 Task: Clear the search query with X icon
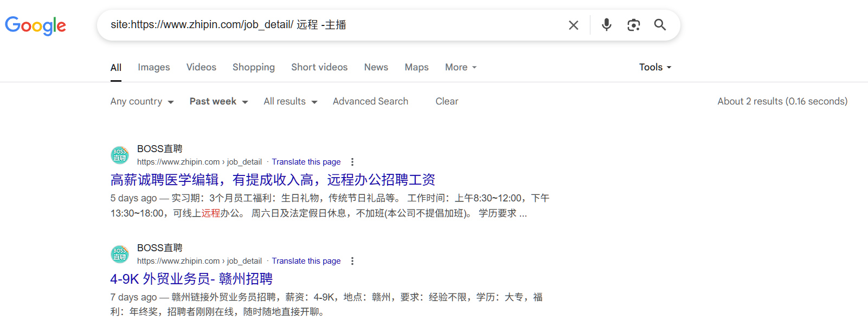click(x=573, y=25)
